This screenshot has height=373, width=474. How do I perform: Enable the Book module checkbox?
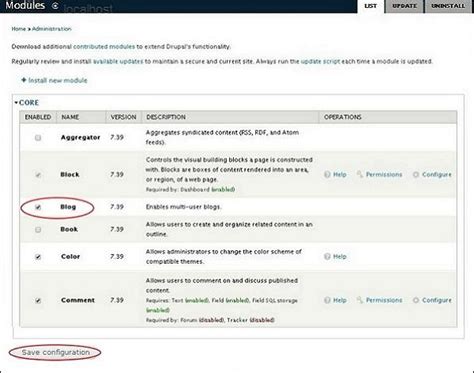click(38, 230)
